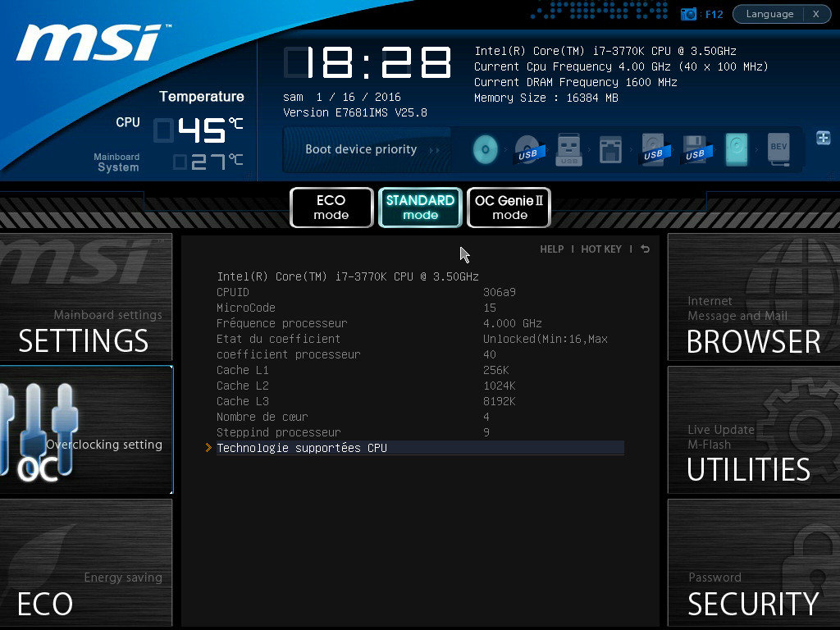
Task: Select the USB key boot device icon
Action: 569,149
